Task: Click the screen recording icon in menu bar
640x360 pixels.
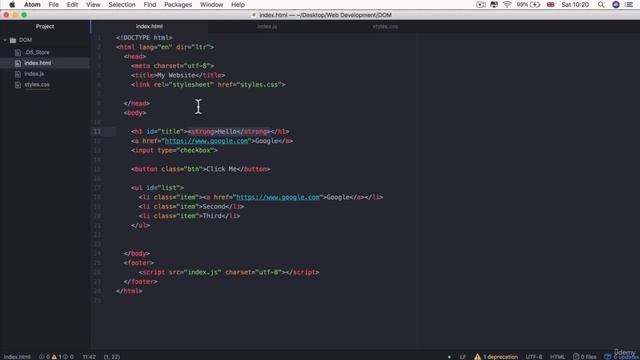Action: [x=481, y=5]
